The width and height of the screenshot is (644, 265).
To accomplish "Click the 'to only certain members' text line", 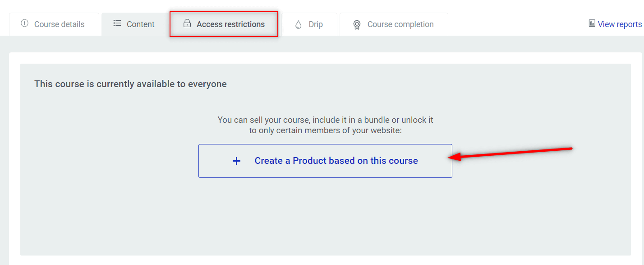I will coord(325,130).
